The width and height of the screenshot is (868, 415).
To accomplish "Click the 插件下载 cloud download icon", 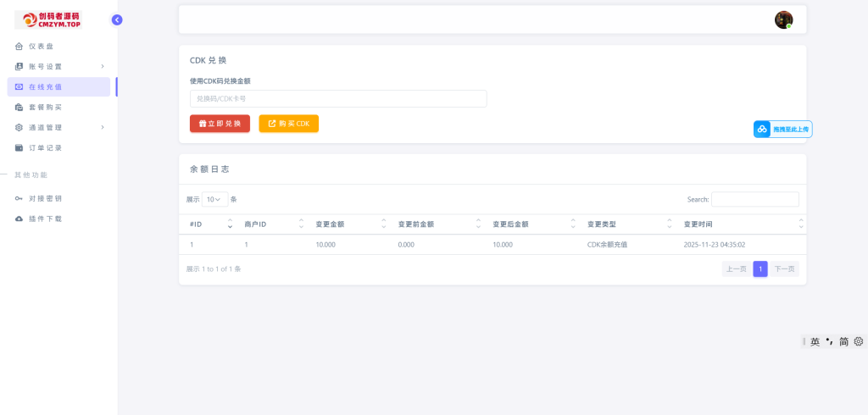I will [19, 219].
